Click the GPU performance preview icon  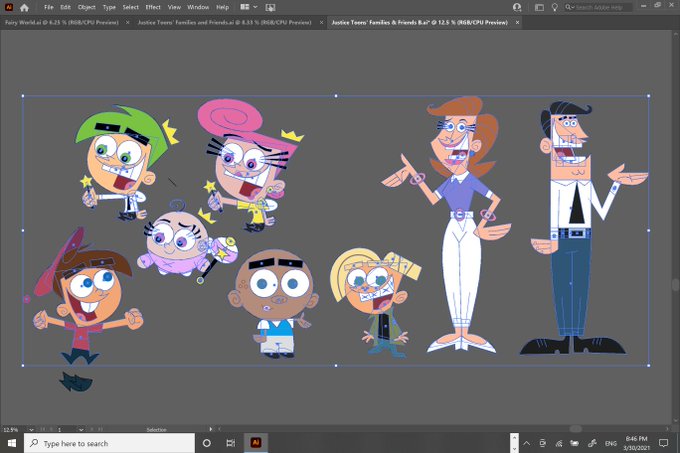(x=270, y=7)
